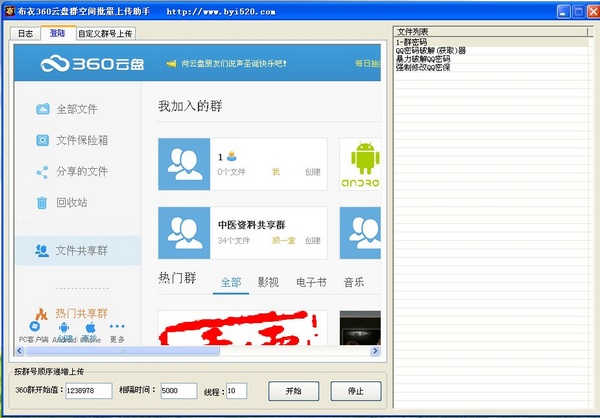The height and width of the screenshot is (418, 600).
Task: Click the group avatar of group 1
Action: pyautogui.click(x=184, y=164)
